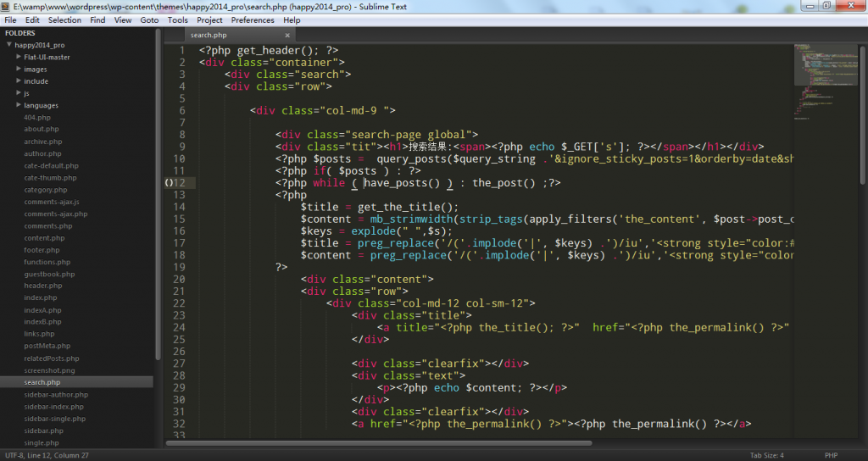868x461 pixels.
Task: Open screenshot.png in sidebar
Action: [x=49, y=371]
